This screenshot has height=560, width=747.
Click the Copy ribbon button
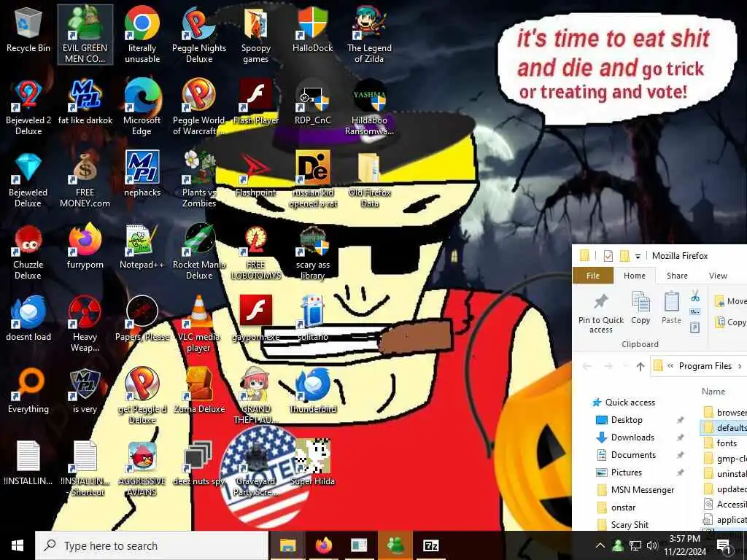click(x=640, y=308)
